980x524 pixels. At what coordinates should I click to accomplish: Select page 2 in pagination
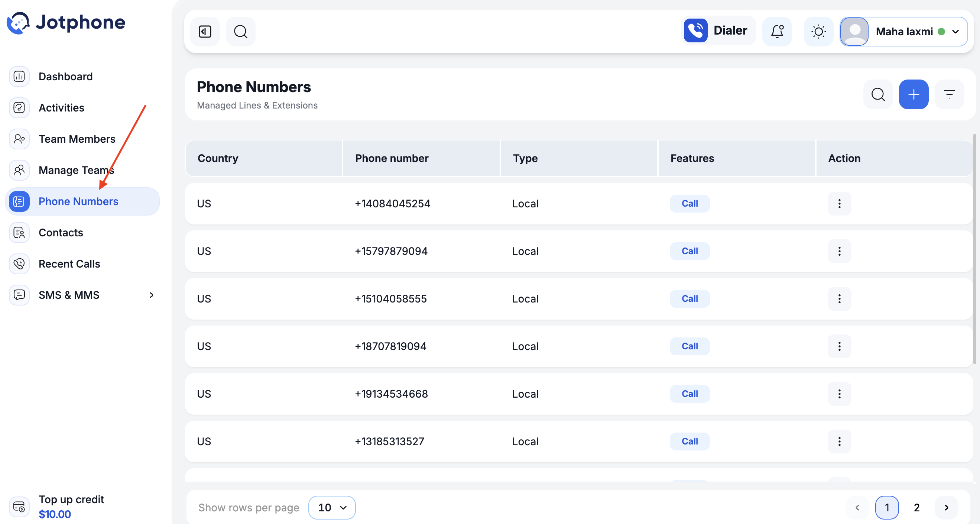click(917, 508)
